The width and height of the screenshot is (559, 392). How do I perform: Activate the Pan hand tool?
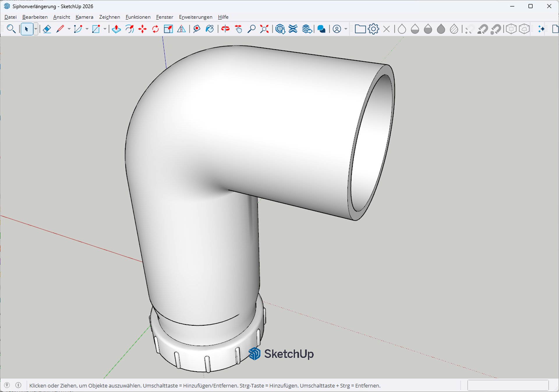(238, 29)
